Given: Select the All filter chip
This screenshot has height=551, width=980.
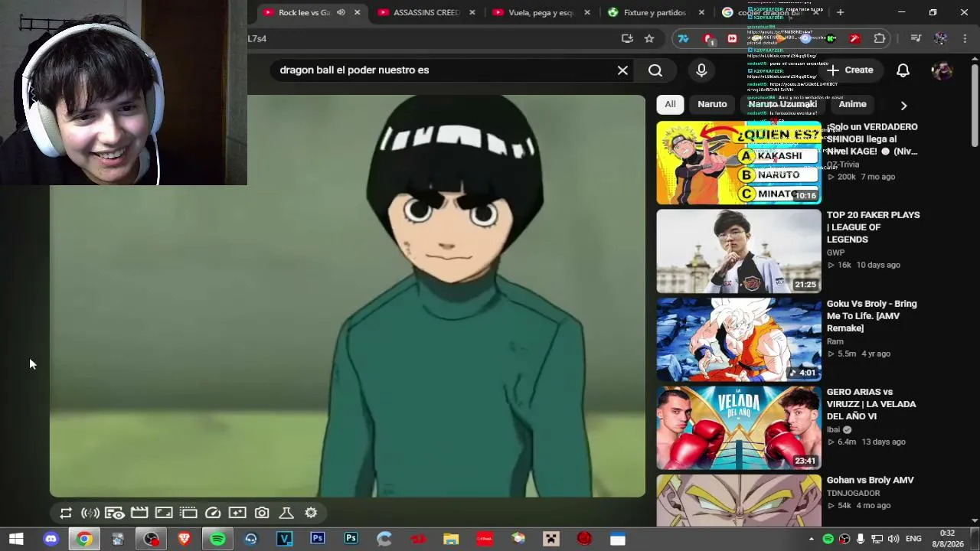Looking at the screenshot, I should 670,104.
